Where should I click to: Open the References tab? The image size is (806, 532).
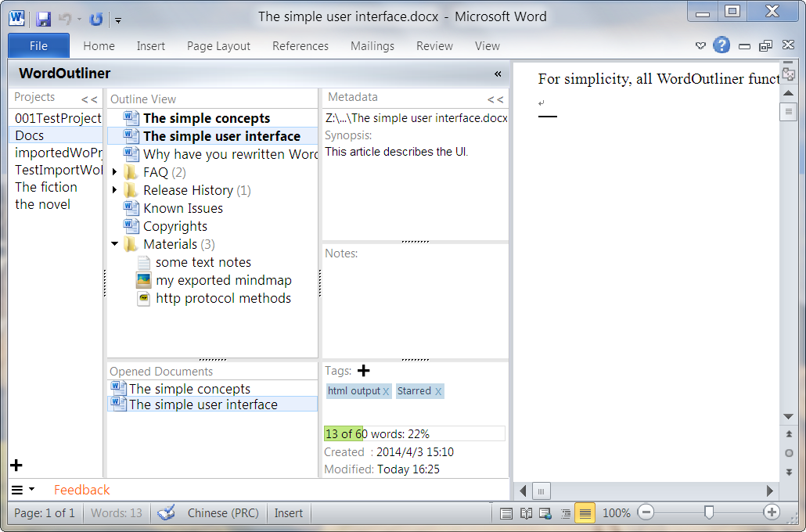(300, 45)
